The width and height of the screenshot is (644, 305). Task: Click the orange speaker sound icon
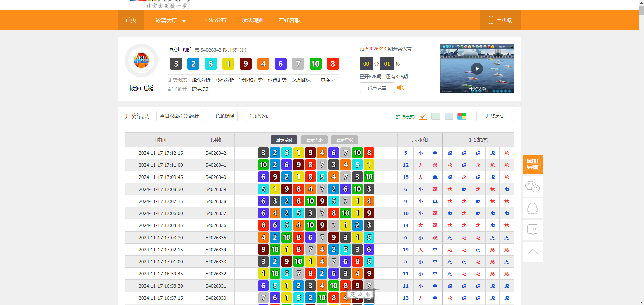[x=400, y=88]
